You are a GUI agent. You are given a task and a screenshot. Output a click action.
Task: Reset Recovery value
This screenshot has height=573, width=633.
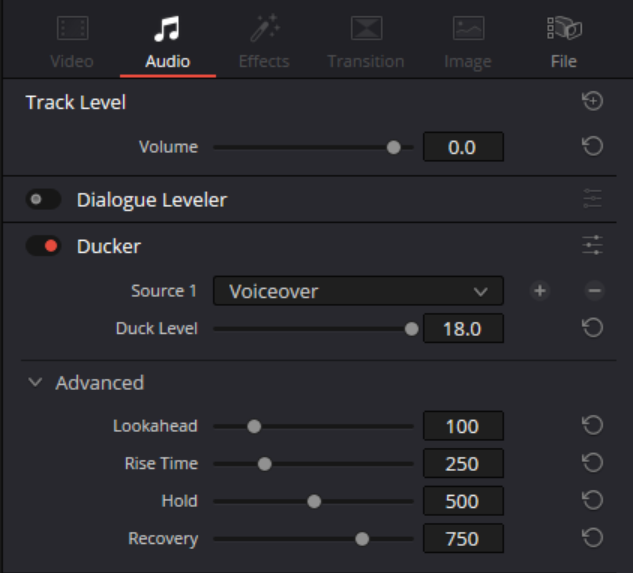click(592, 538)
